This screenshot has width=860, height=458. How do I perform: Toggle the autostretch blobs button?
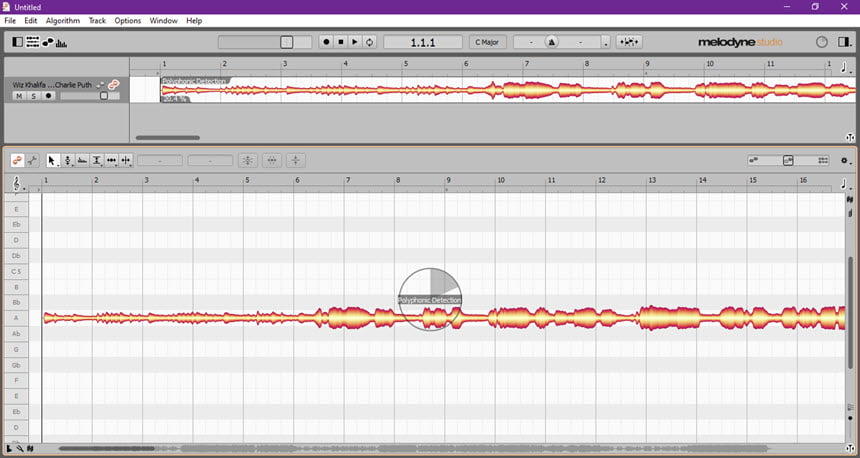pos(629,42)
